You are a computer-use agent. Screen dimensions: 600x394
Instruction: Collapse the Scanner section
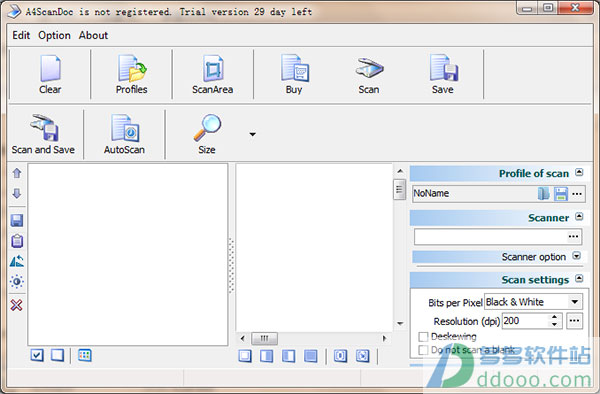pos(579,217)
